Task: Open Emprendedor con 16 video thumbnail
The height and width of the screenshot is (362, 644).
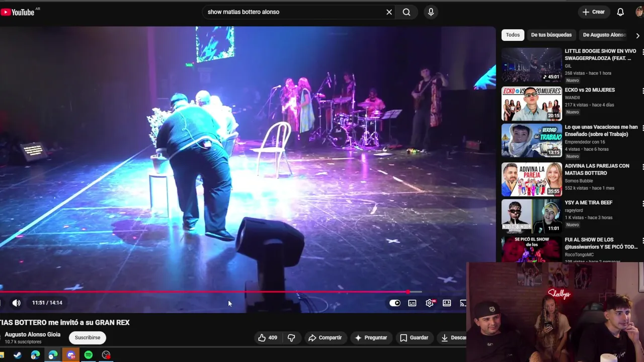Action: click(531, 141)
